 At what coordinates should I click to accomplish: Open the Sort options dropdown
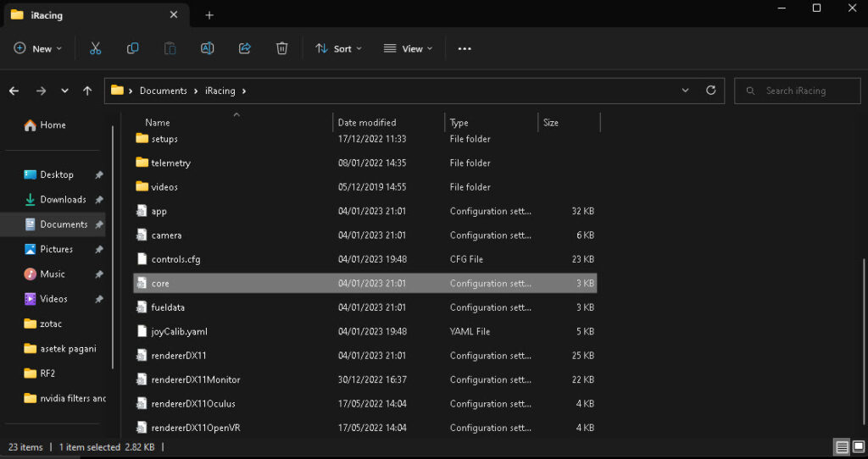[338, 48]
